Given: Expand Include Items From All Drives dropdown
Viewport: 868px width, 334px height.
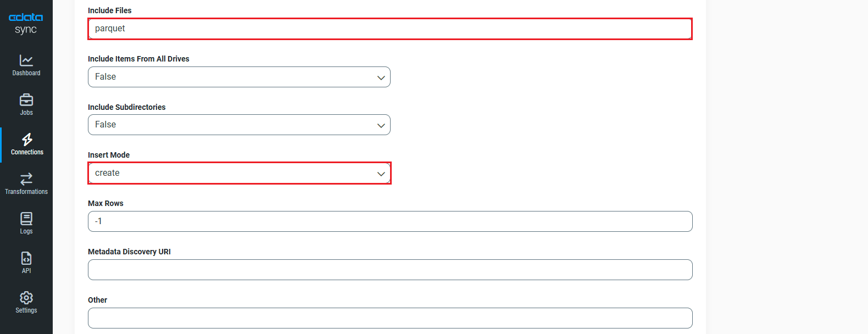Looking at the screenshot, I should pos(239,77).
